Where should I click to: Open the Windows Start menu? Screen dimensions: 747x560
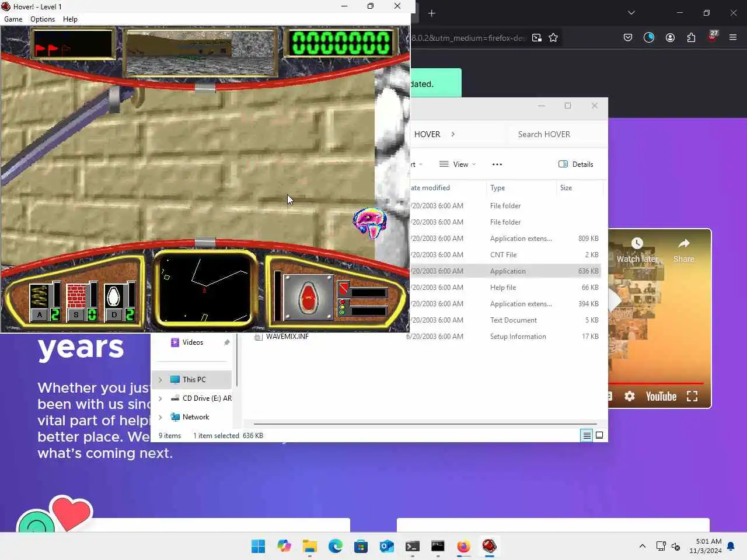click(x=258, y=546)
